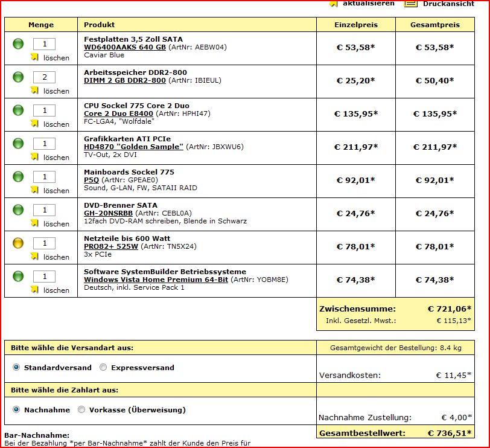Click Einzelpreis € 211,97* of HD4870
Screen dimensions: 490x448
(356, 147)
